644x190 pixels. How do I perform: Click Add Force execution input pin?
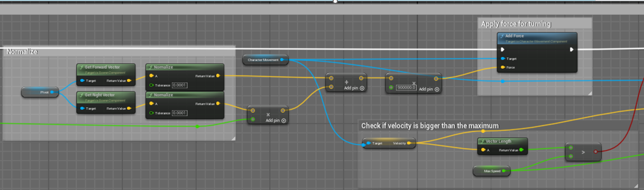click(x=503, y=50)
